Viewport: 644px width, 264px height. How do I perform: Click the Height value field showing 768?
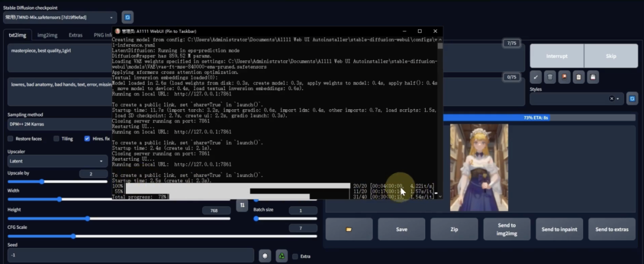tap(216, 210)
